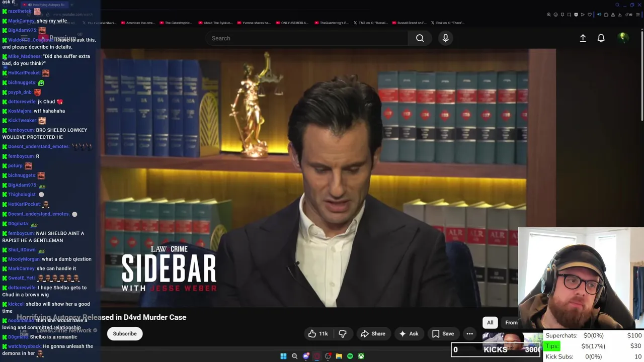Select the From filter chip
The height and width of the screenshot is (362, 644).
point(510,323)
